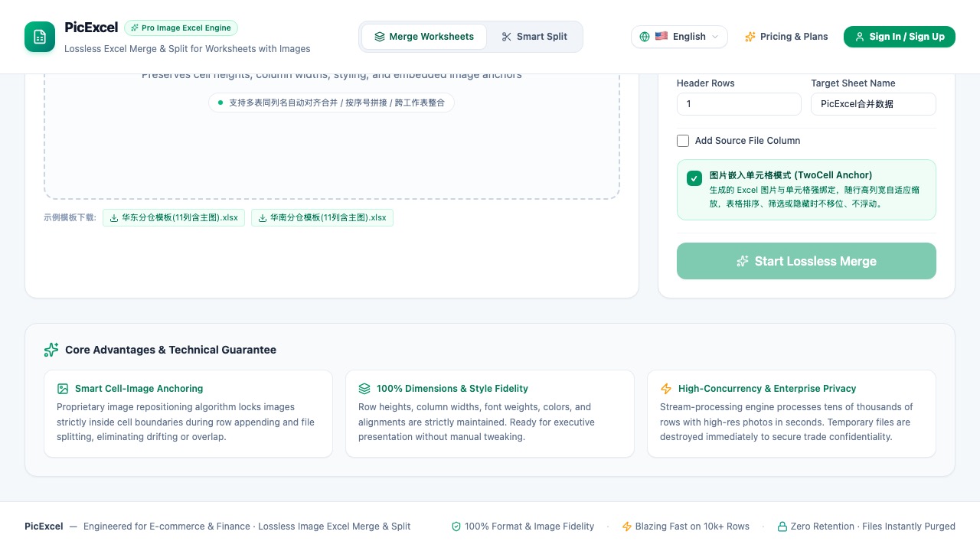This screenshot has width=980, height=551.
Task: Click the stacked layers icon in Merge Worksheets
Action: 379,37
